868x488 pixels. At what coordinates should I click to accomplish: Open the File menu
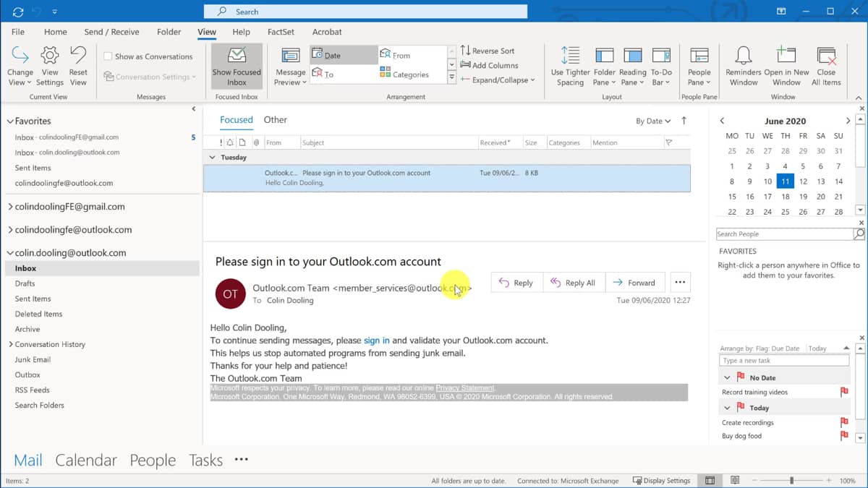click(x=18, y=32)
